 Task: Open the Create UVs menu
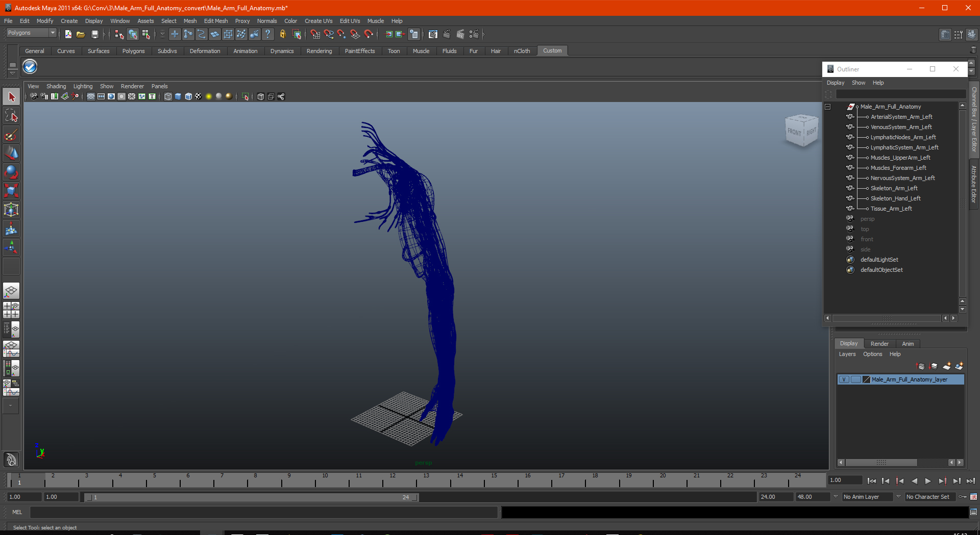pos(318,21)
